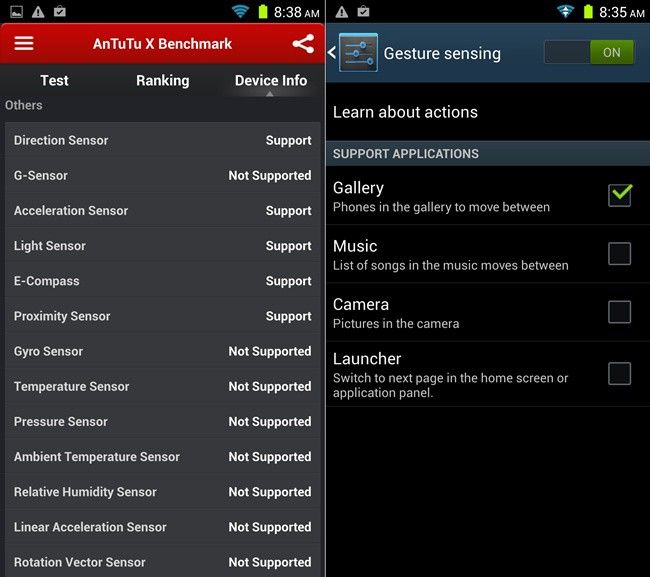Tap the SUPPORT APPLICATIONS header
The height and width of the screenshot is (577, 650).
coord(405,154)
